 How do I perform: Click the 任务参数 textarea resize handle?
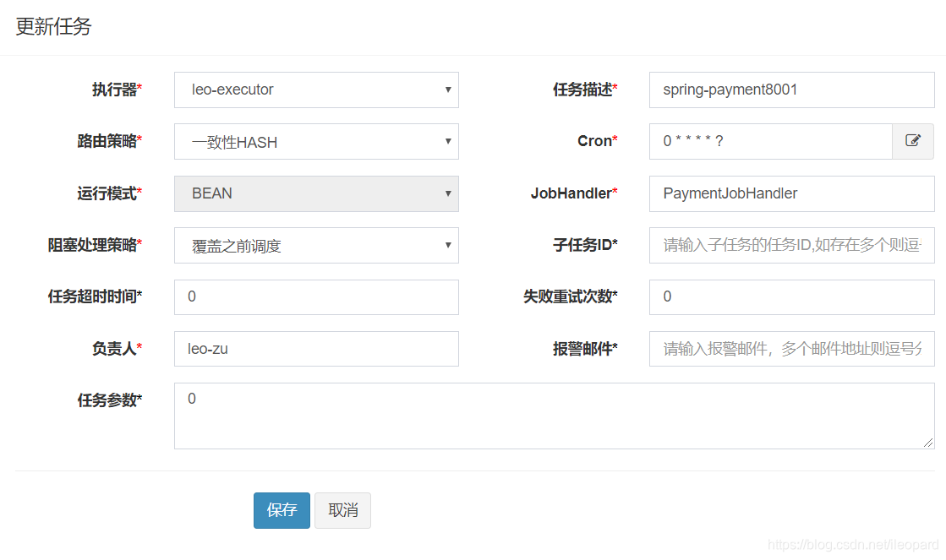coord(928,443)
